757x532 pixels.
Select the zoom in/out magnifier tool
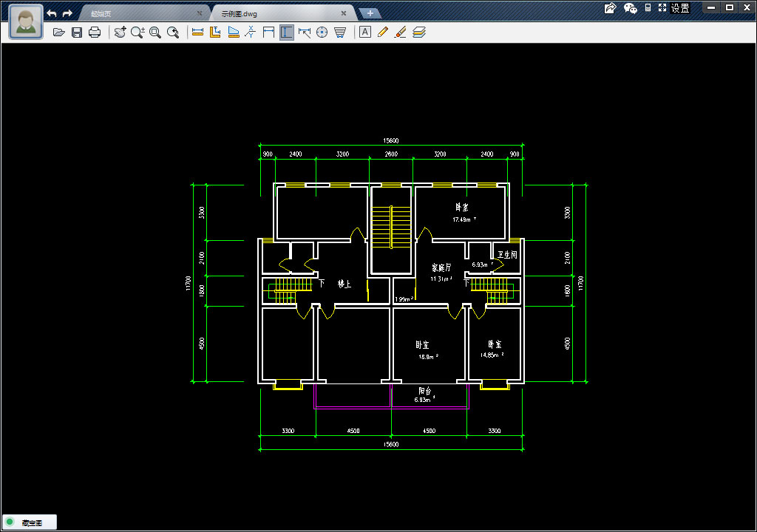coord(138,33)
